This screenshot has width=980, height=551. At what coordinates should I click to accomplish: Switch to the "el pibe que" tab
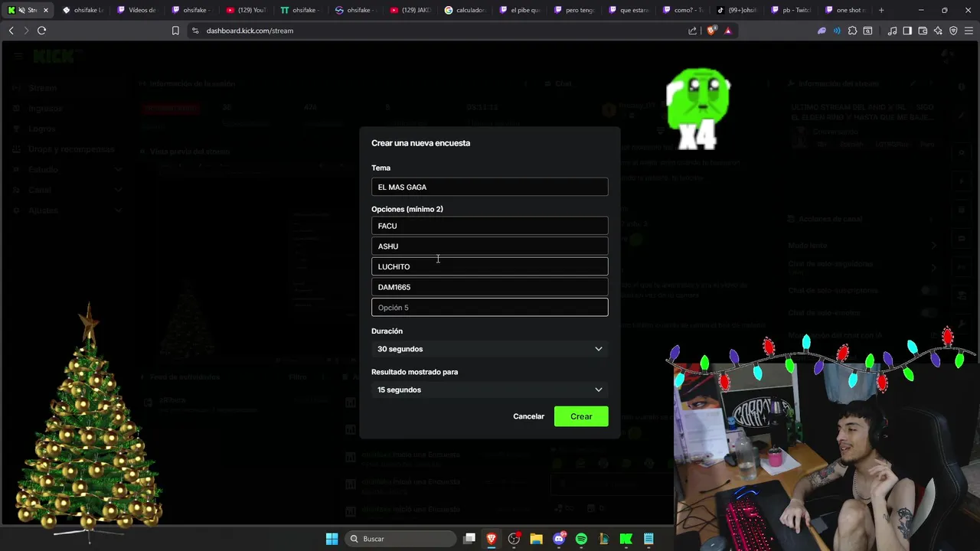click(x=520, y=10)
